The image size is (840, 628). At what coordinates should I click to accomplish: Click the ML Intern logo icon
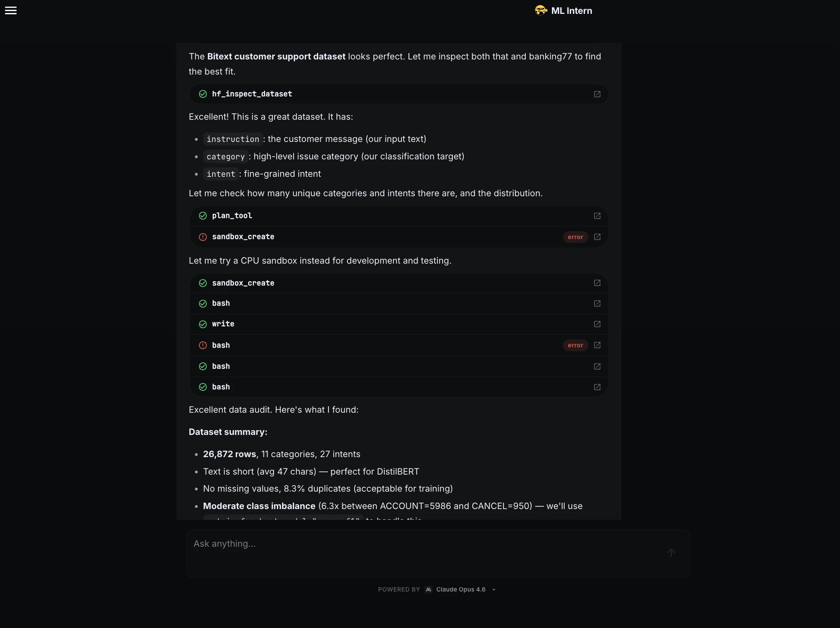coord(541,10)
